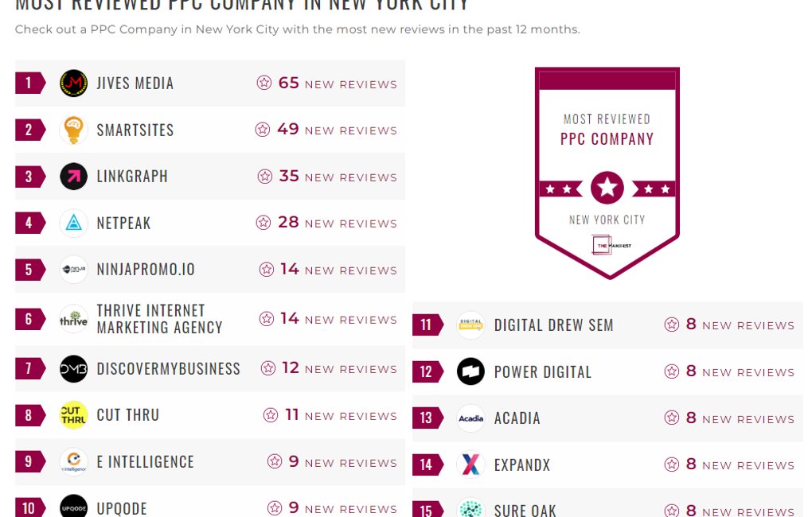Screen dimensions: 812x517
Task: Click the Netpeak triangle logo
Action: click(73, 223)
